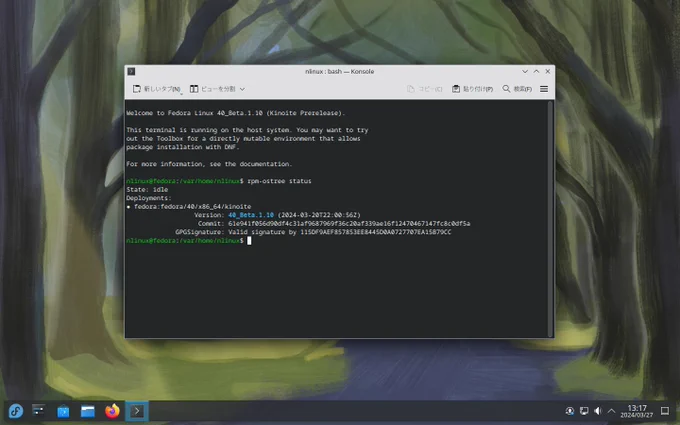Click the Konsole title bar text
This screenshot has width=680, height=425.
point(340,71)
